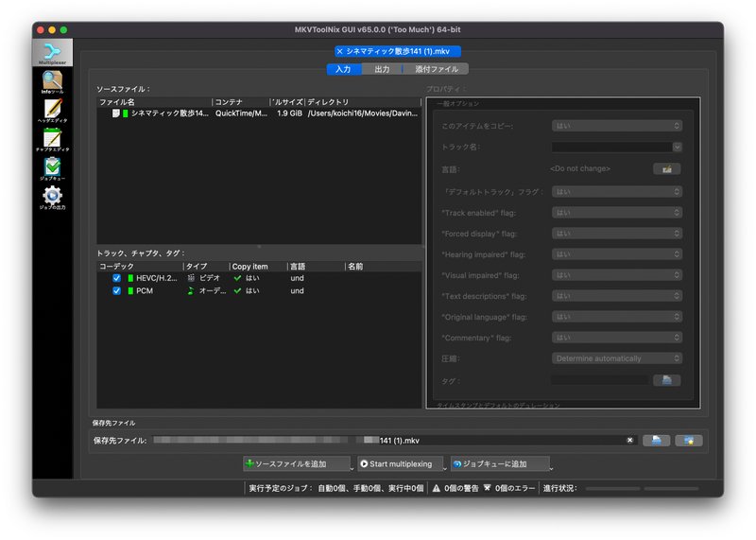The width and height of the screenshot is (756, 540).
Task: Click the source file document icon
Action: coord(115,113)
